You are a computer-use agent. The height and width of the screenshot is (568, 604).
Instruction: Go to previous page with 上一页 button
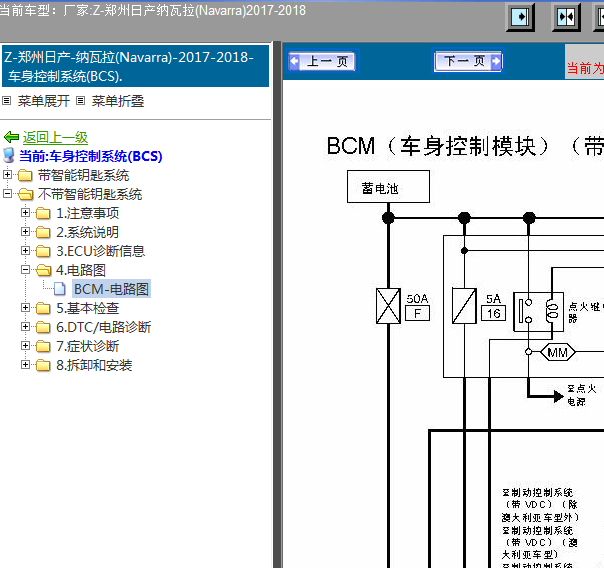(x=322, y=61)
